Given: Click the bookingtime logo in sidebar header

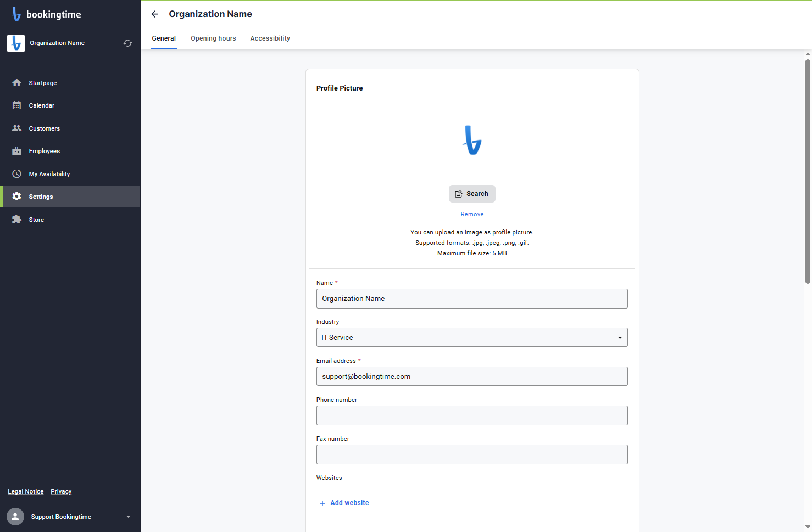Looking at the screenshot, I should (x=46, y=14).
